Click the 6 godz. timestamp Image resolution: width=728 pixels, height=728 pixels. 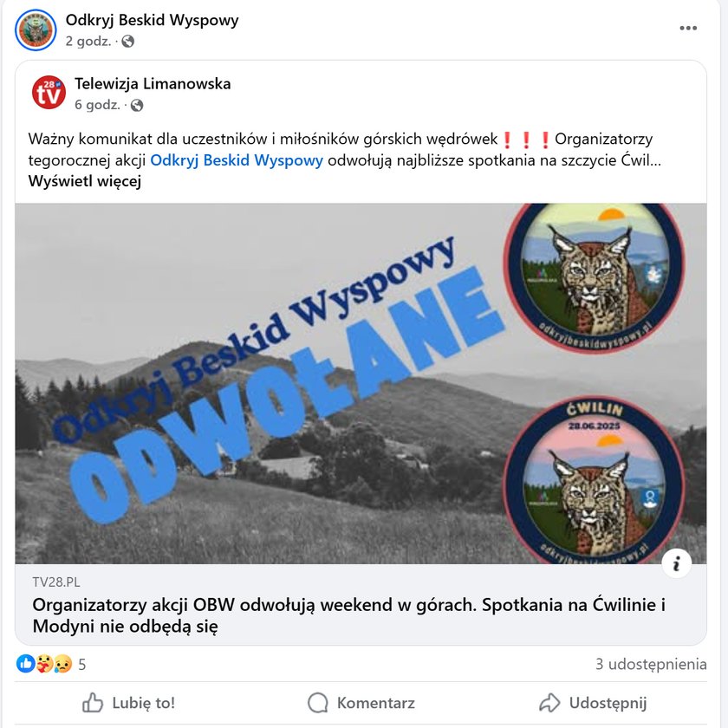pos(97,105)
